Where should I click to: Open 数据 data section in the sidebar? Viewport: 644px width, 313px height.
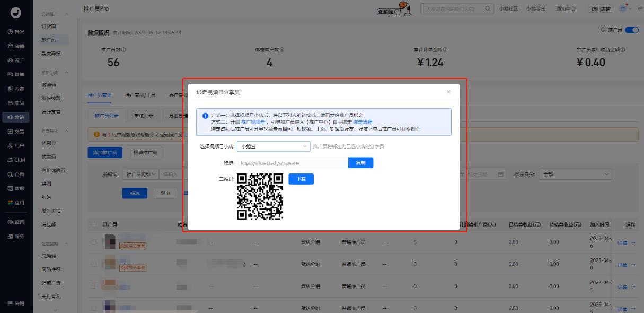[x=16, y=188]
